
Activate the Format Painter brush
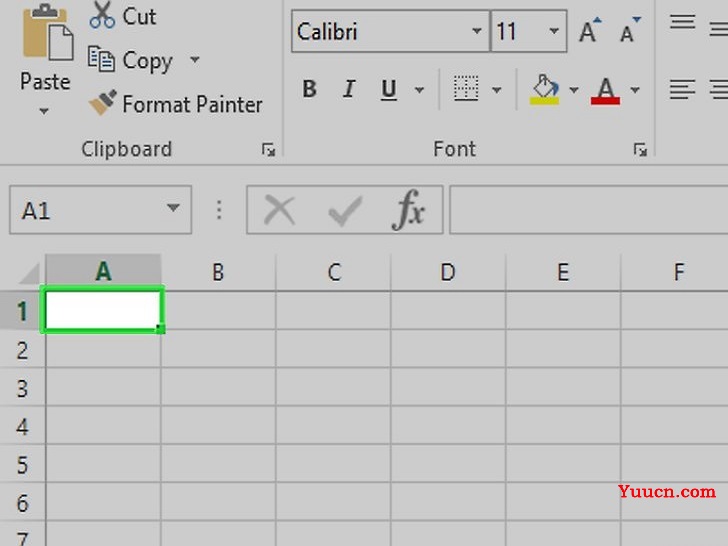coord(102,103)
